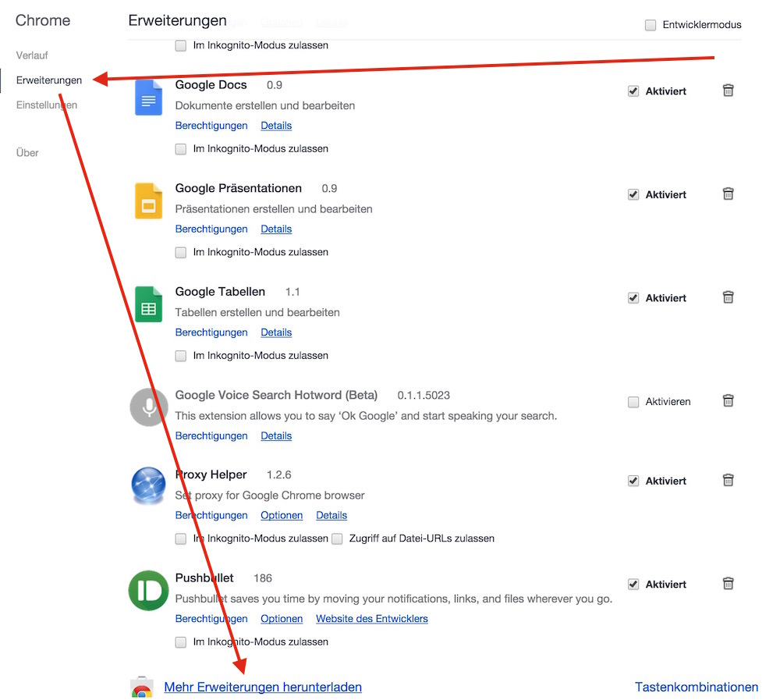Click 'Dokumente erstellen und bearbeiten' description

pyautogui.click(x=265, y=105)
